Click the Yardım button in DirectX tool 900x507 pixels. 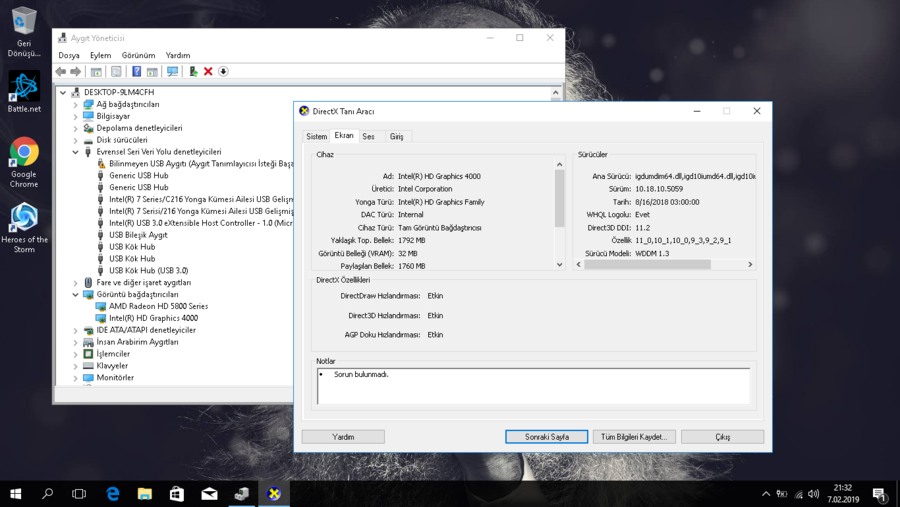(343, 437)
